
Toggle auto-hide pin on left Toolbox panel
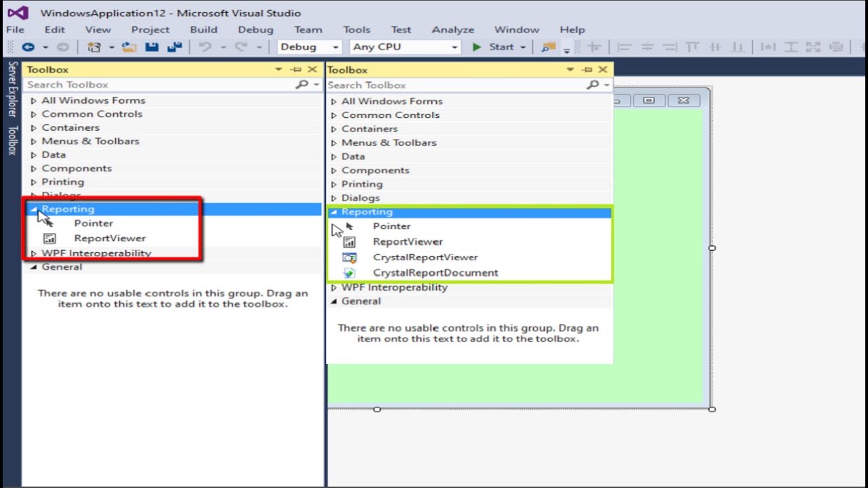pyautogui.click(x=296, y=69)
